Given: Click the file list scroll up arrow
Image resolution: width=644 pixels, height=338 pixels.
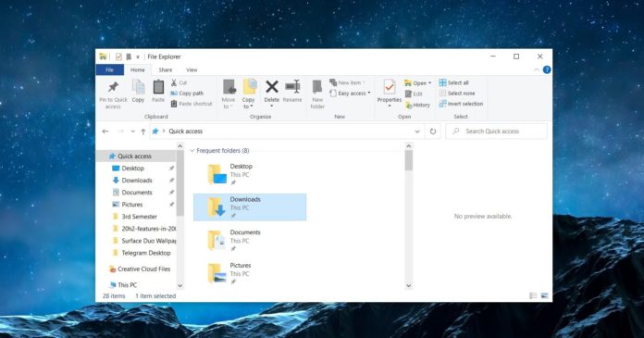Looking at the screenshot, I should tap(409, 146).
